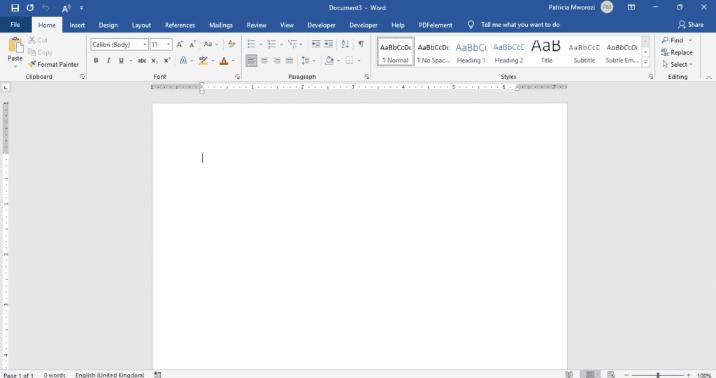Click Find in the Editing group

pos(672,40)
